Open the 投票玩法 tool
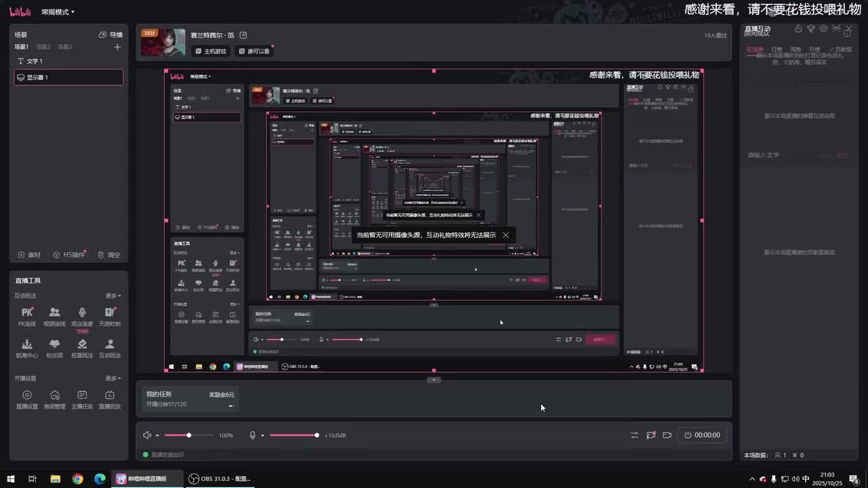The height and width of the screenshot is (488, 868). pyautogui.click(x=82, y=348)
